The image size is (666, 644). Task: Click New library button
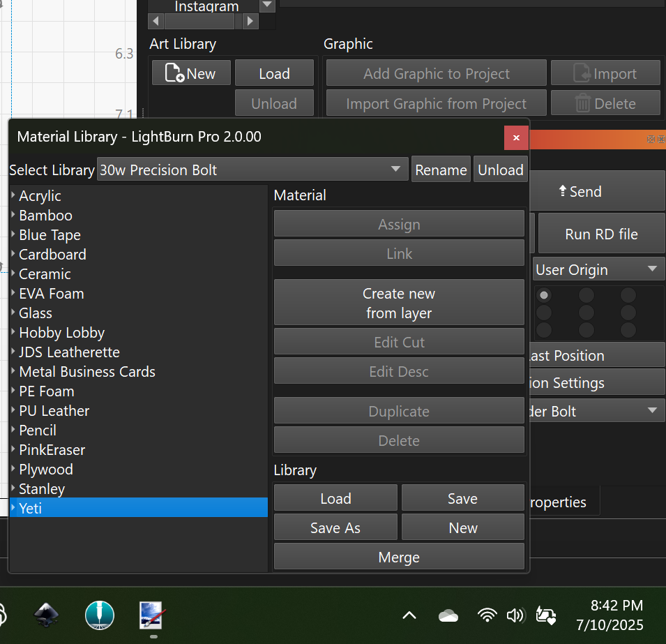462,527
